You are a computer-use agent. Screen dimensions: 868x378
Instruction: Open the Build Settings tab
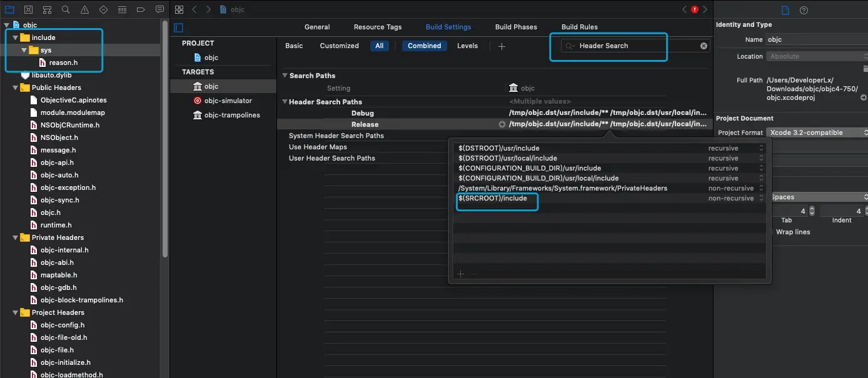pyautogui.click(x=448, y=27)
